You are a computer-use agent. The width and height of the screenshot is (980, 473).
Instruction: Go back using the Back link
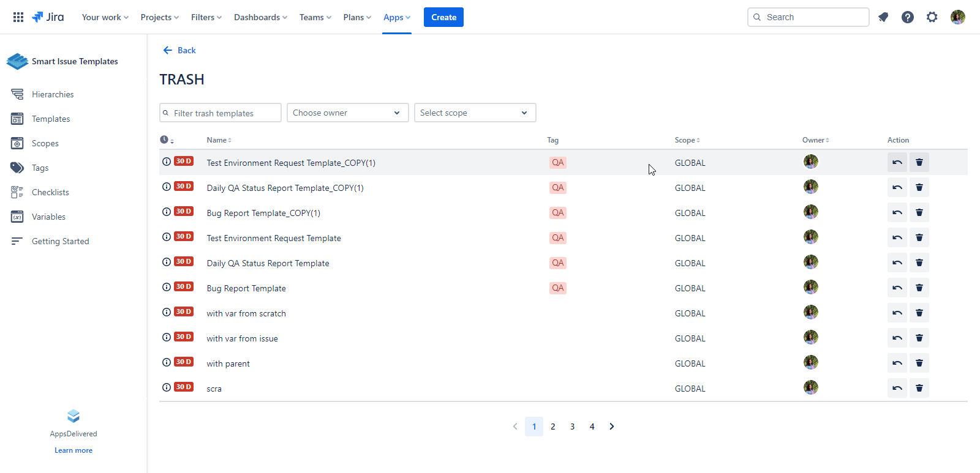tap(180, 50)
